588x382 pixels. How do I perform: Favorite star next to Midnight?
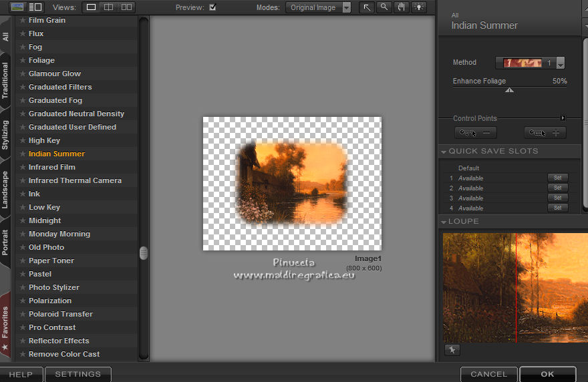23,220
